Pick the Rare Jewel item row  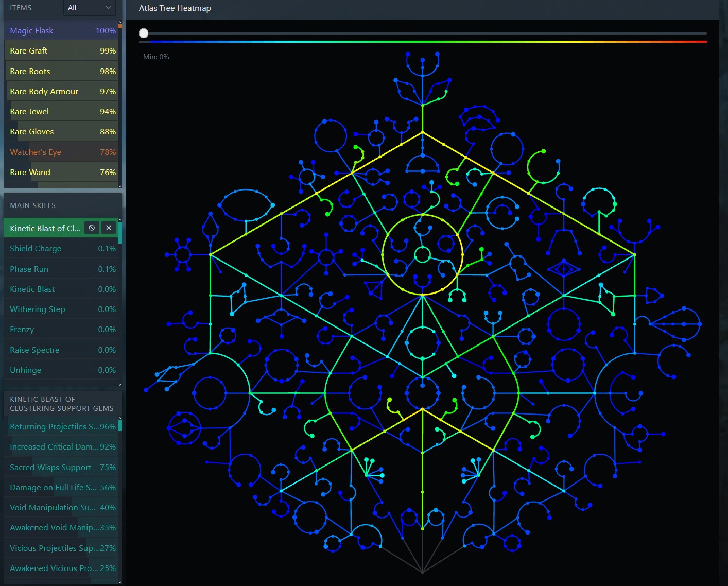(61, 111)
